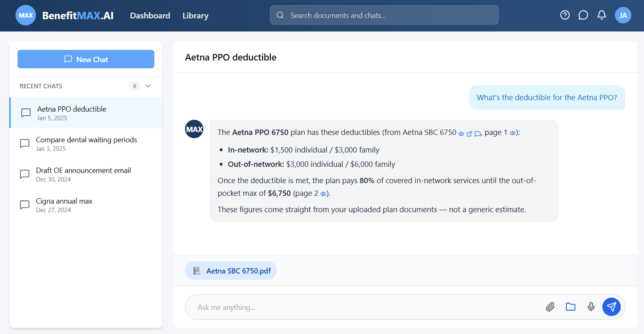View page 1 citation eye icon
Viewport: 644px width, 334px height.
(512, 133)
